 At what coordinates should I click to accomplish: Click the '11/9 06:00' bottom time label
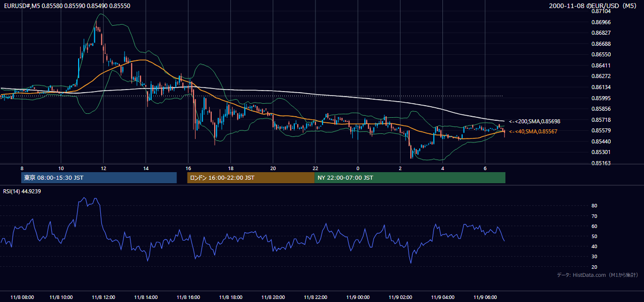(x=485, y=297)
